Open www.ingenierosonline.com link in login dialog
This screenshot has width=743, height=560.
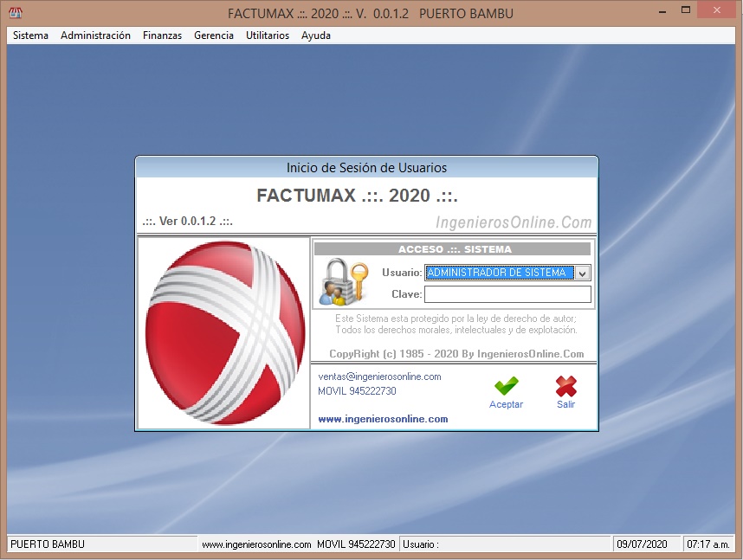tap(383, 419)
